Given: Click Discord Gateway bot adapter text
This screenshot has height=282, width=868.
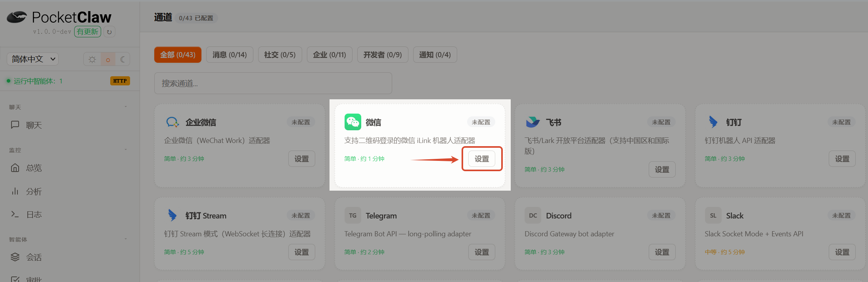Looking at the screenshot, I should pos(569,234).
